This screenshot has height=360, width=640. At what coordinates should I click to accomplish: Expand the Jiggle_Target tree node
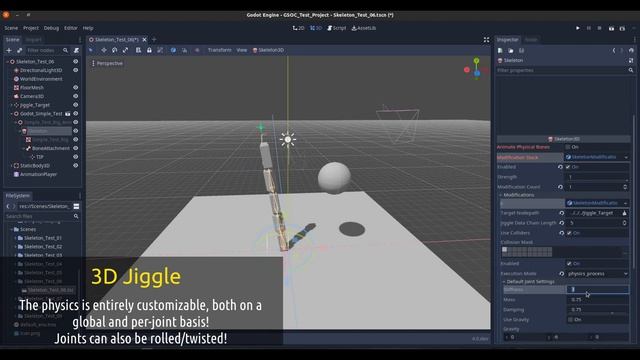11,105
